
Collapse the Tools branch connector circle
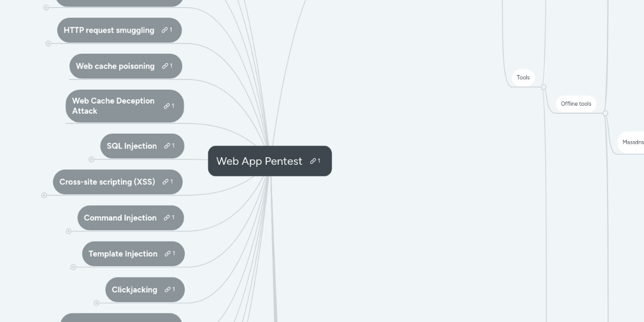pos(543,86)
